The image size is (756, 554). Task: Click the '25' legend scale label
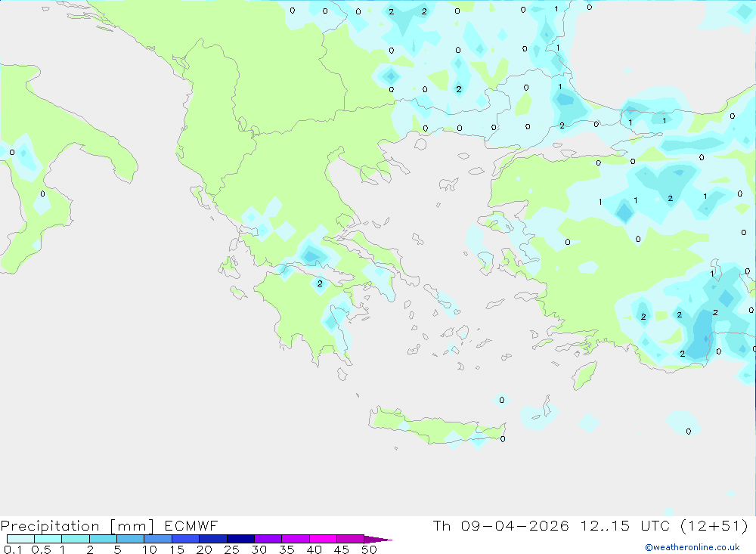(232, 549)
